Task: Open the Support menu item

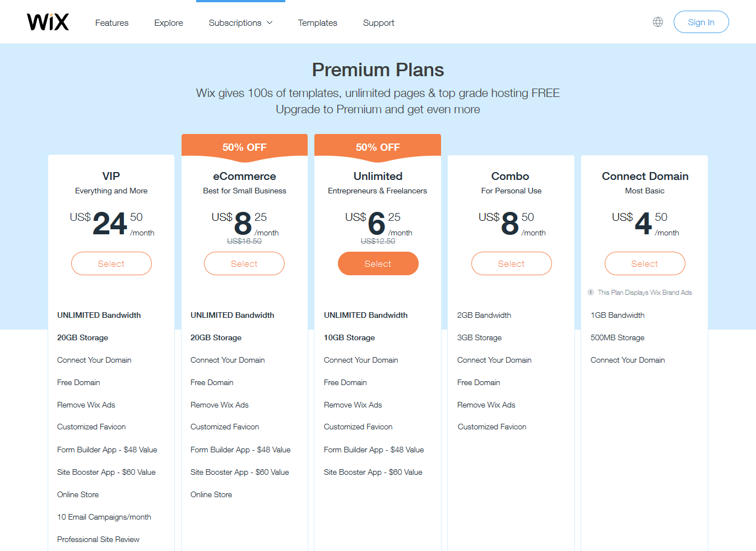Action: [379, 23]
